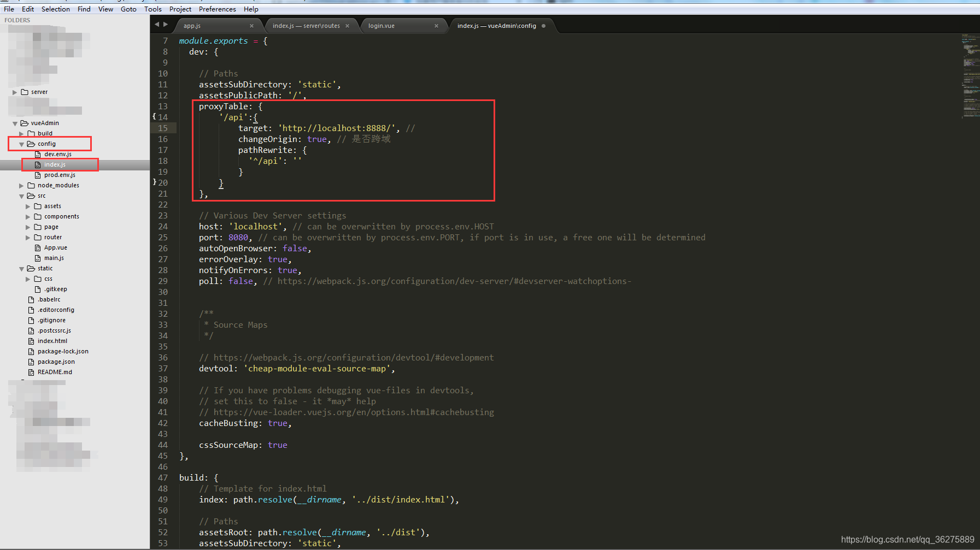Viewport: 980px width, 550px height.
Task: Click the components folder icon
Action: point(38,216)
